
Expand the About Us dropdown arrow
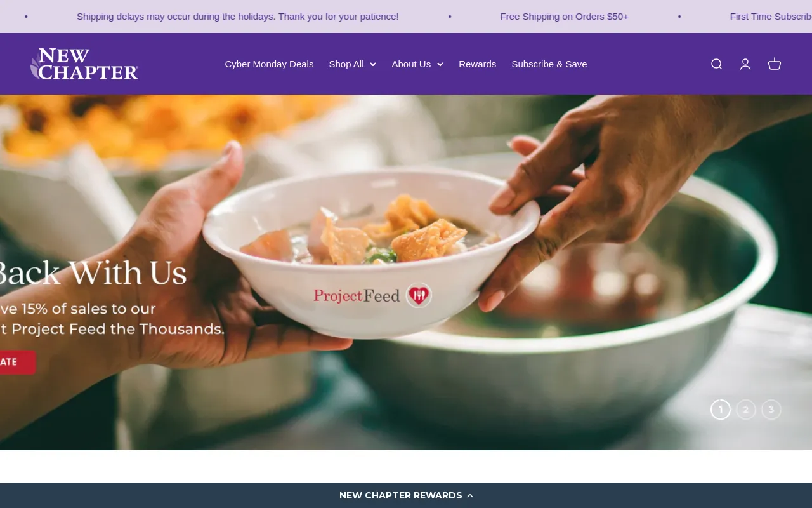[x=440, y=64]
